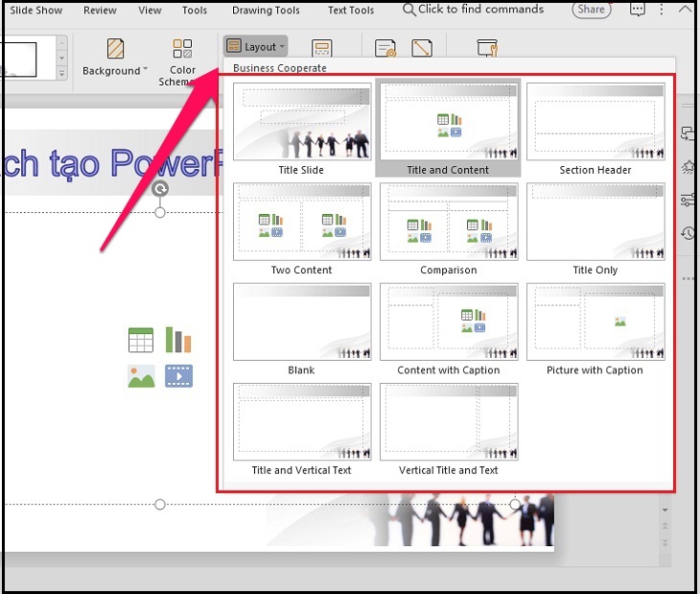Go to next slide double-arrow

click(665, 542)
